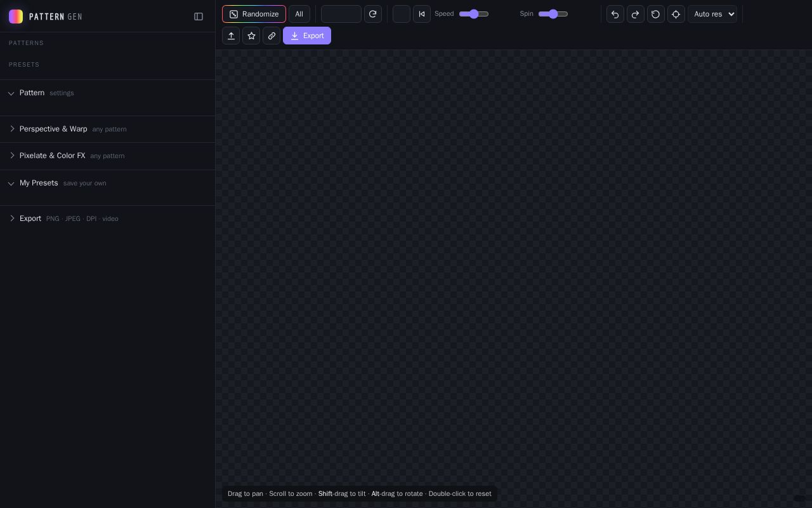
Task: Expand the Export section in sidebar
Action: pyautogui.click(x=107, y=218)
